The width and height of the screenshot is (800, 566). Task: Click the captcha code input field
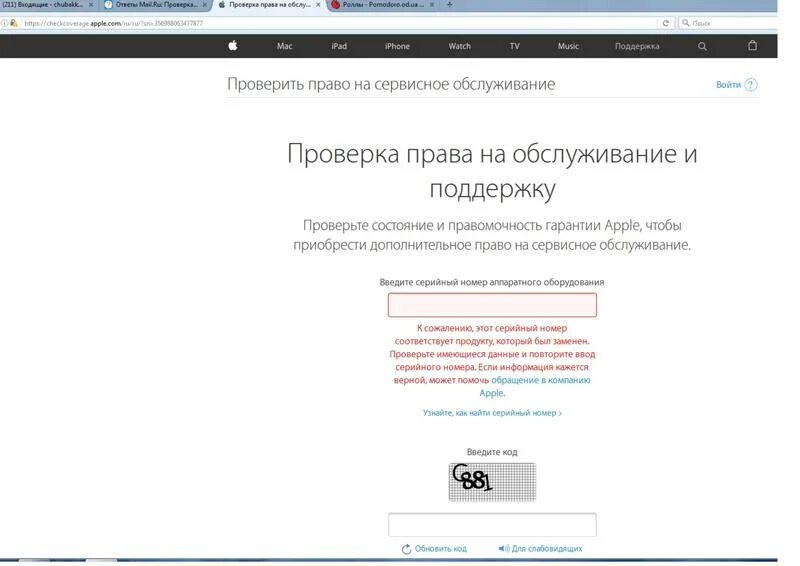click(492, 525)
